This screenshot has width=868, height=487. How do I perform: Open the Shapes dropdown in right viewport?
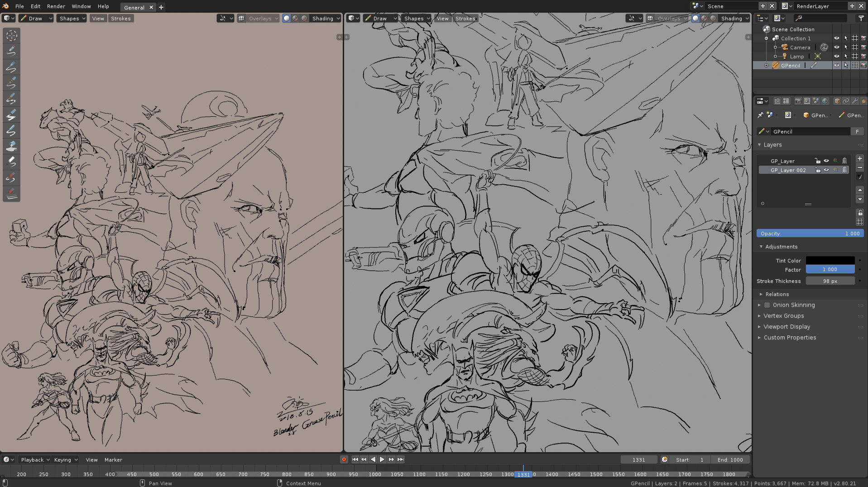[416, 18]
